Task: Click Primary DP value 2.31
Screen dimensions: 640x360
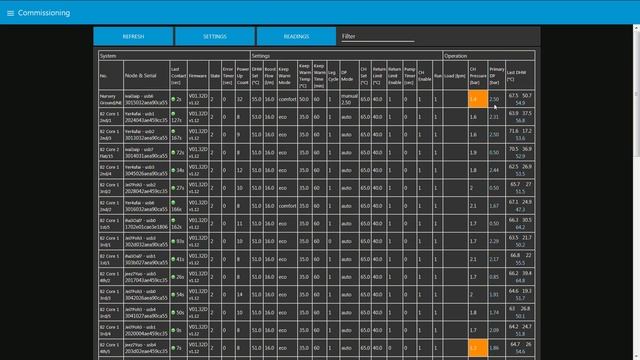Action: pyautogui.click(x=494, y=117)
